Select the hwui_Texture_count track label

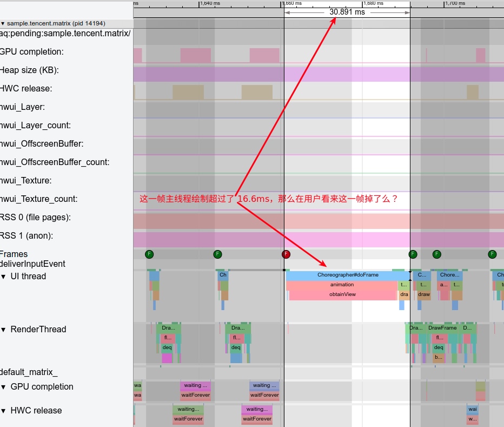(x=38, y=199)
